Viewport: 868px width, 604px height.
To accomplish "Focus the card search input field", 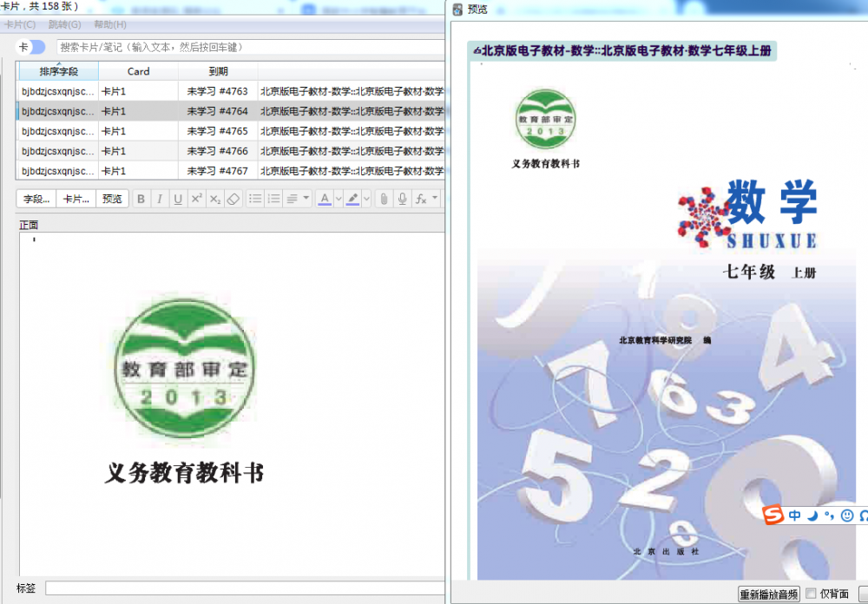I will 251,47.
